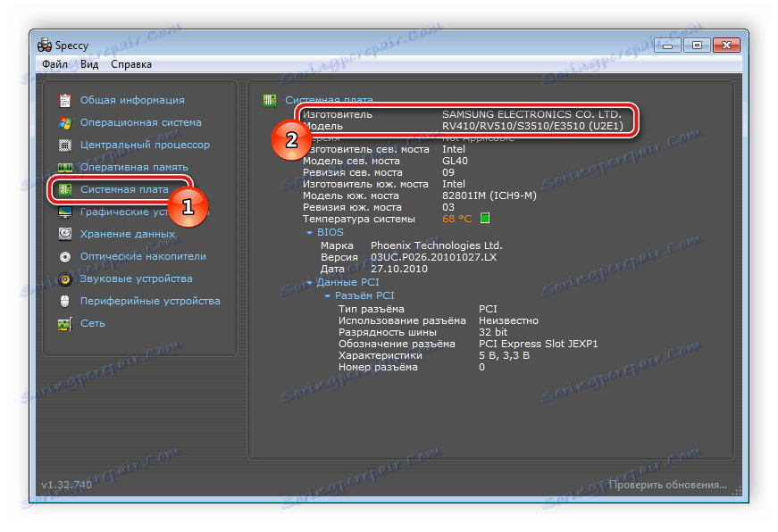Screen dimensions: 778x532
Task: Open the Общая информация section
Action: pyautogui.click(x=132, y=100)
